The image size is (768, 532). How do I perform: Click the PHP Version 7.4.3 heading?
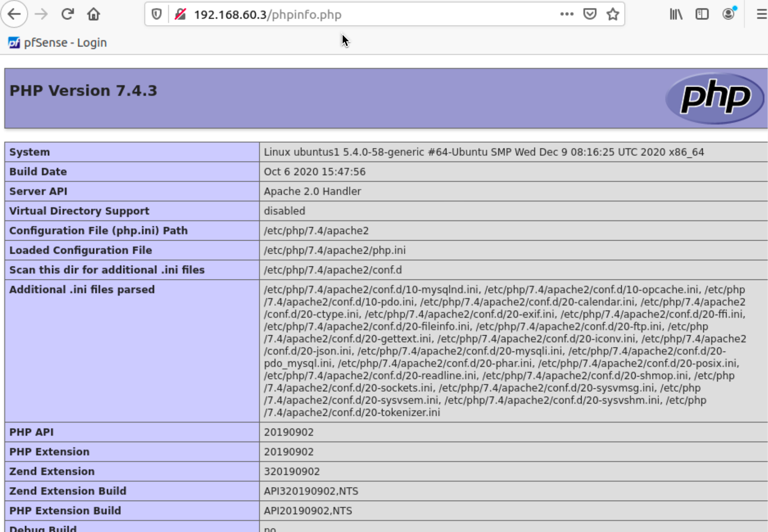click(83, 91)
